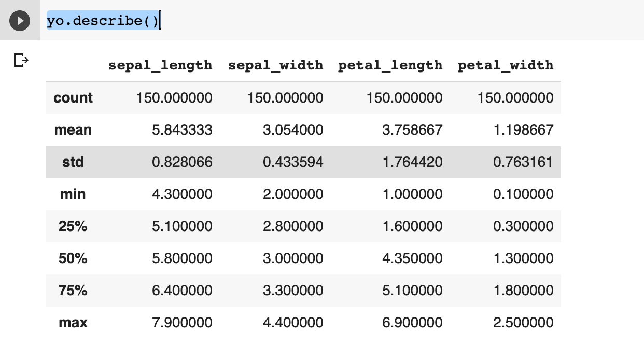Click the 25% value 0.300000

523,226
